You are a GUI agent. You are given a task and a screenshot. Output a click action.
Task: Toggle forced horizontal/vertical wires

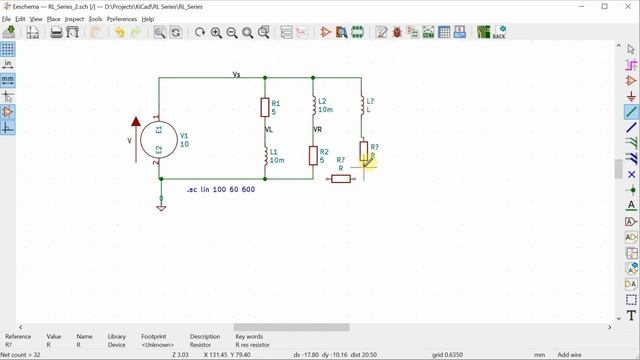coord(8,127)
